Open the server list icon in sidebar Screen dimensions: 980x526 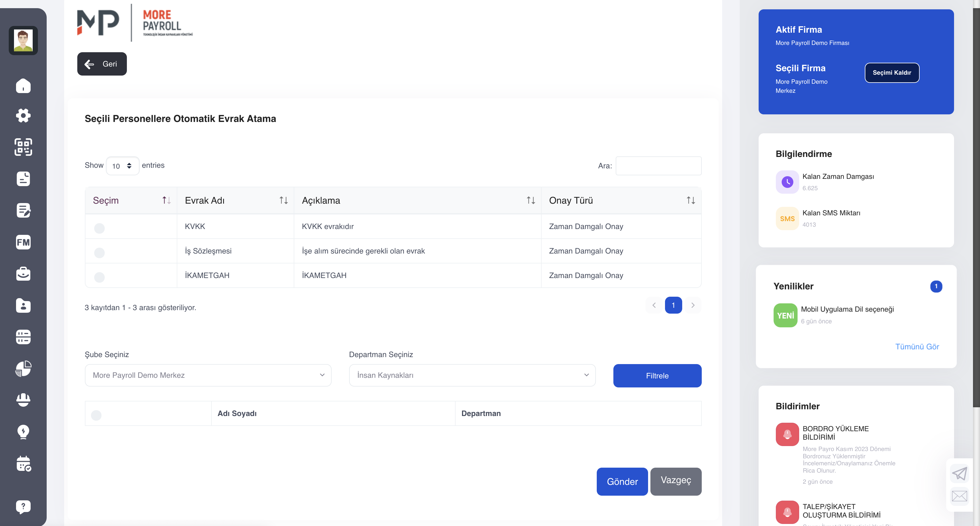pyautogui.click(x=23, y=337)
